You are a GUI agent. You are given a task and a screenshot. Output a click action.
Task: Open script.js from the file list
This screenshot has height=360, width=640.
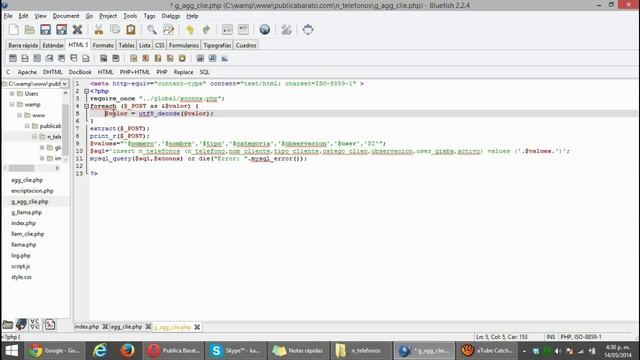click(21, 267)
